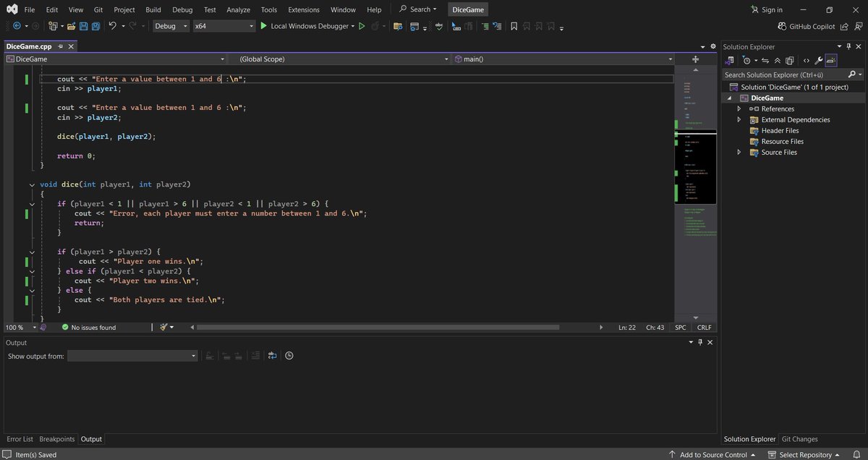Switch to the Breakpoints tab
This screenshot has width=868, height=460.
pyautogui.click(x=57, y=439)
